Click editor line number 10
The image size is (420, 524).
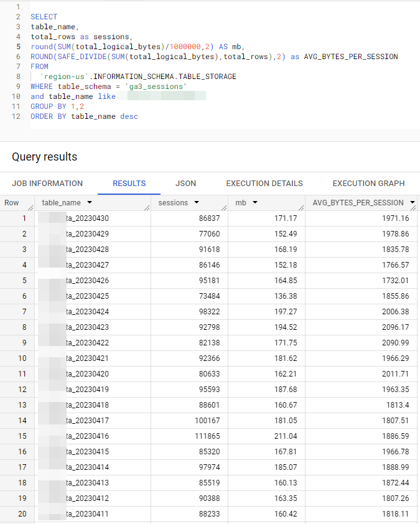tap(16, 96)
